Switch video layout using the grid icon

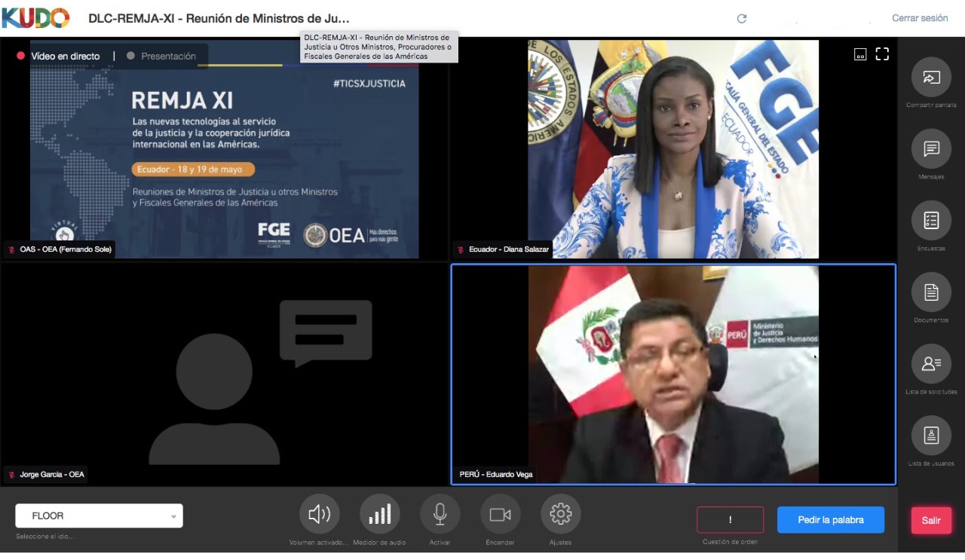coord(860,54)
